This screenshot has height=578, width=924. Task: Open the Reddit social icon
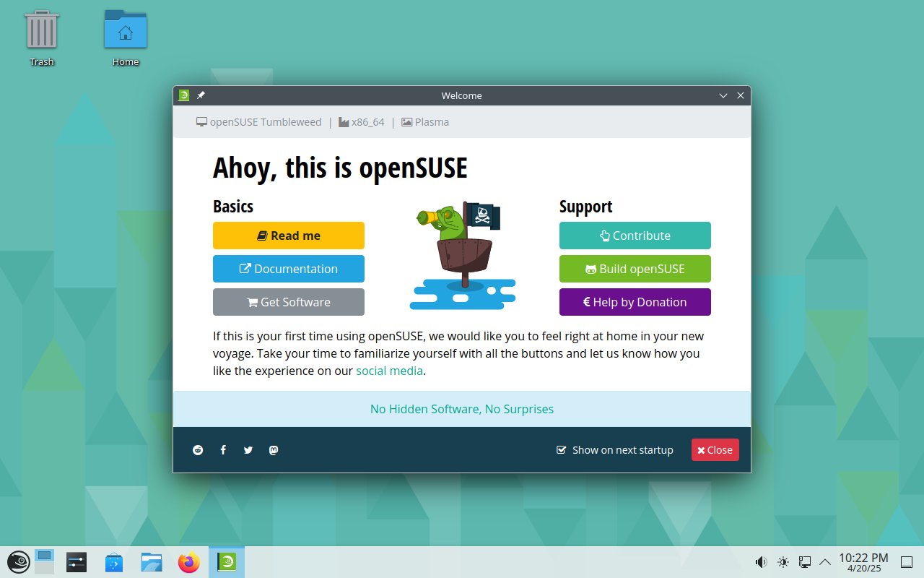coord(198,450)
